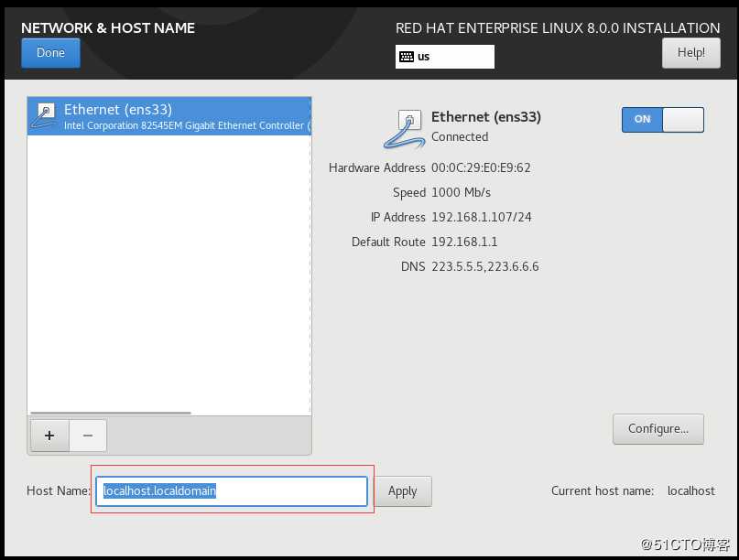Viewport: 739px width, 560px height.
Task: Click the Host Name input field
Action: [232, 490]
